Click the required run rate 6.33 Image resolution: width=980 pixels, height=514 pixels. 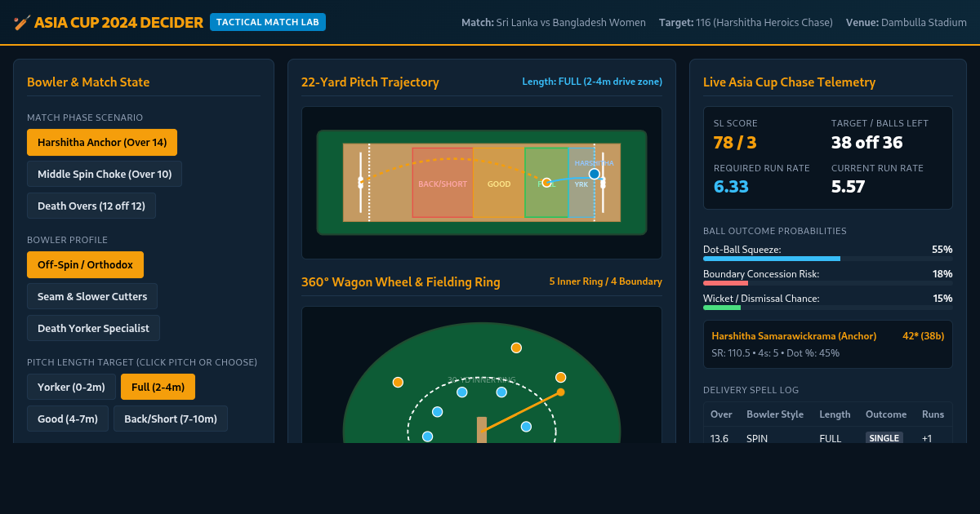tap(731, 187)
